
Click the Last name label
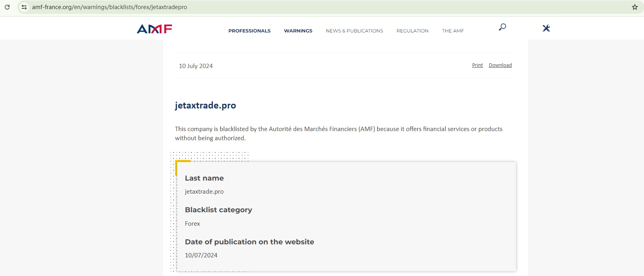(204, 178)
